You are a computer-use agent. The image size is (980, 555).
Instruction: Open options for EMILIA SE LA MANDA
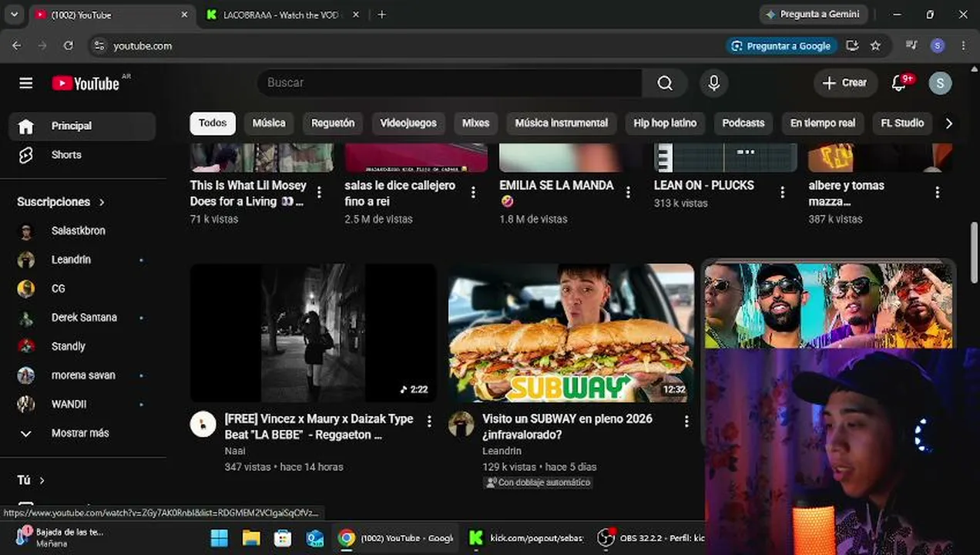(x=628, y=192)
